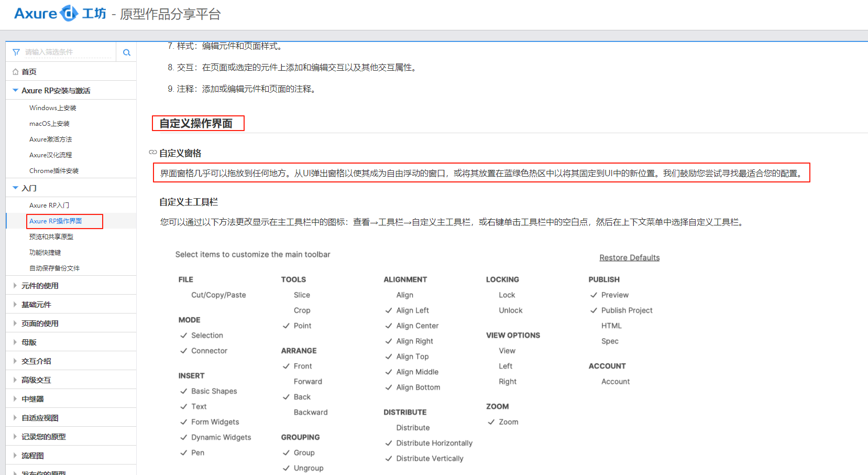Uncheck the Group item
The height and width of the screenshot is (475, 868).
pos(299,452)
